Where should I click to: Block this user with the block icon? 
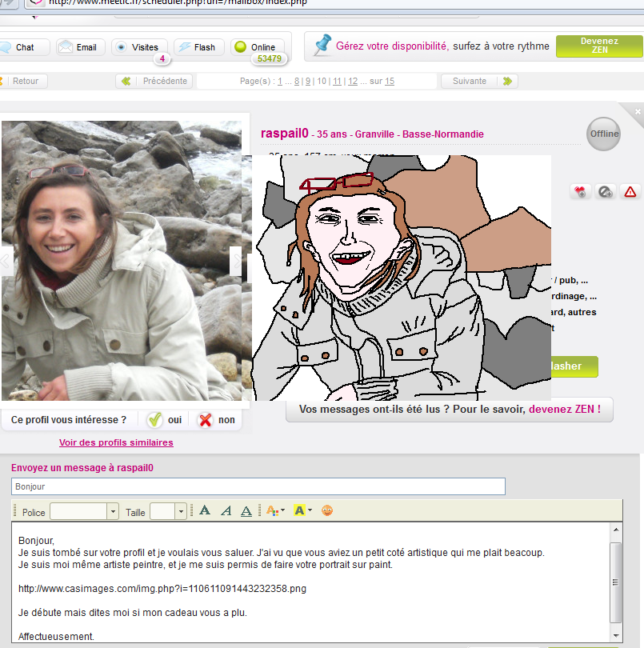point(606,191)
